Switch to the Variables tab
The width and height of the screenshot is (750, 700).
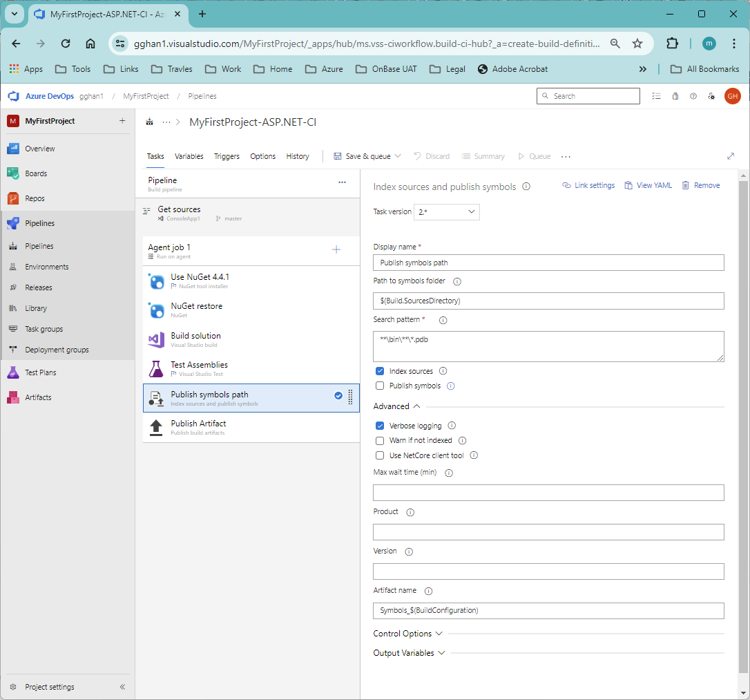coord(189,156)
